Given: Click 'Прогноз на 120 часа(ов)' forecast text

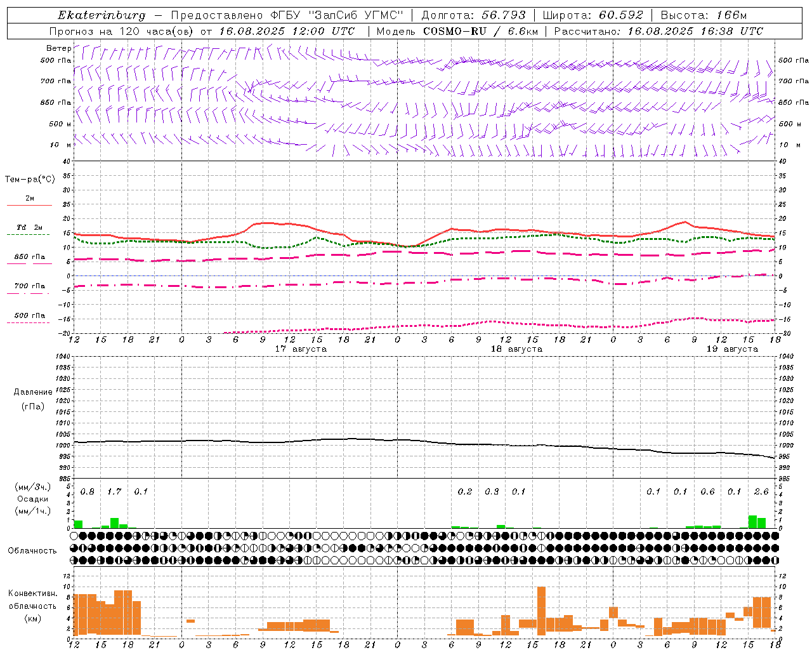Looking at the screenshot, I should [x=121, y=31].
